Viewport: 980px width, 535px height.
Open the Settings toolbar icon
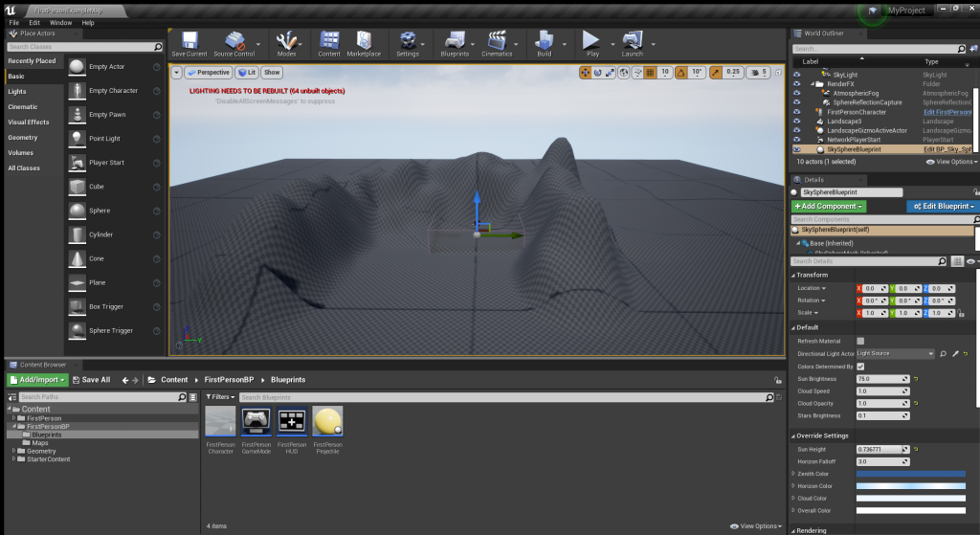(408, 40)
